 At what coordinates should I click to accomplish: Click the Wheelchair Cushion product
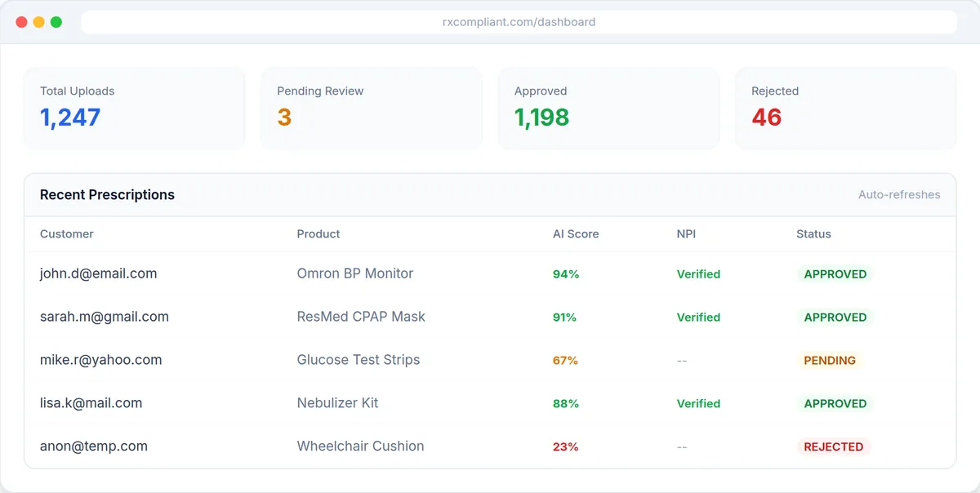tap(361, 446)
